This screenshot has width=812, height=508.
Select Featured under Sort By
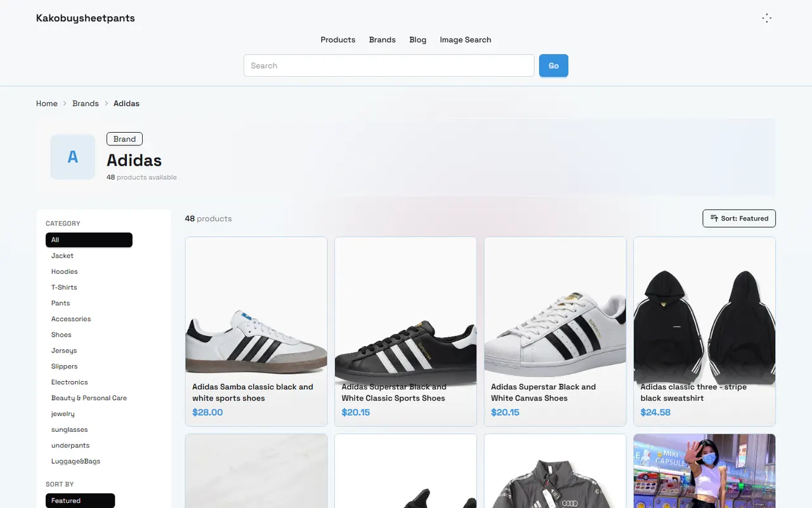pyautogui.click(x=81, y=501)
